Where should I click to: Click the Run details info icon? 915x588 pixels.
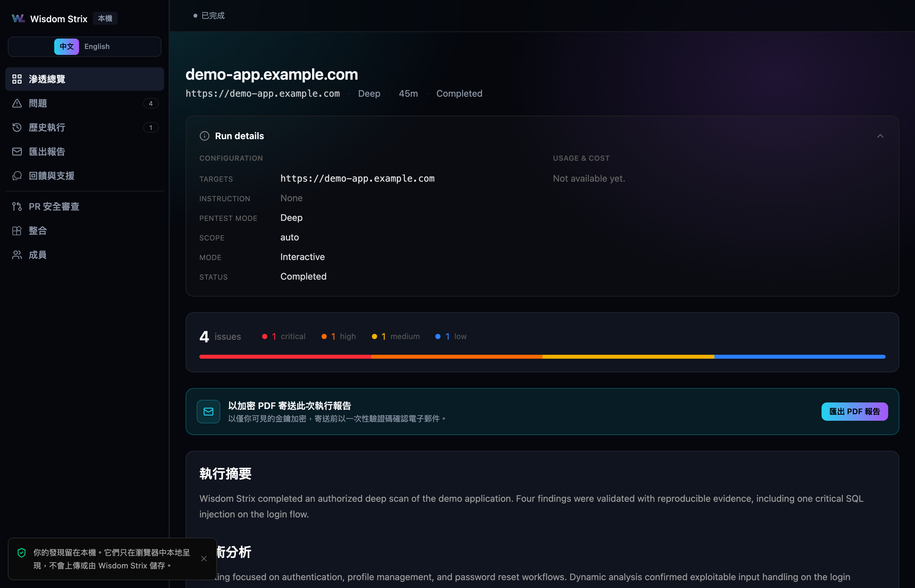[204, 136]
